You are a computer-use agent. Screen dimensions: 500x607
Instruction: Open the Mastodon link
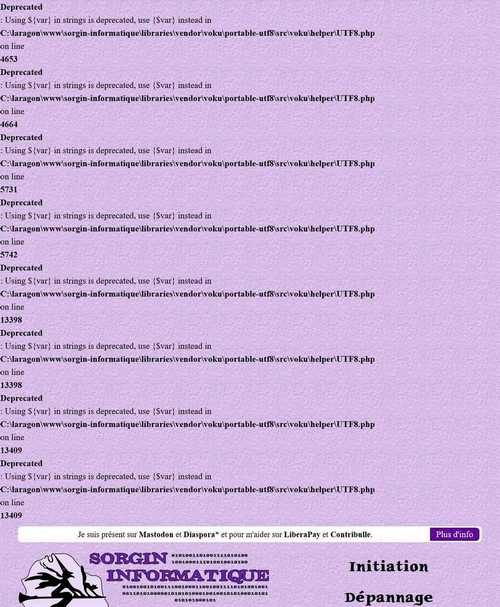coord(156,535)
